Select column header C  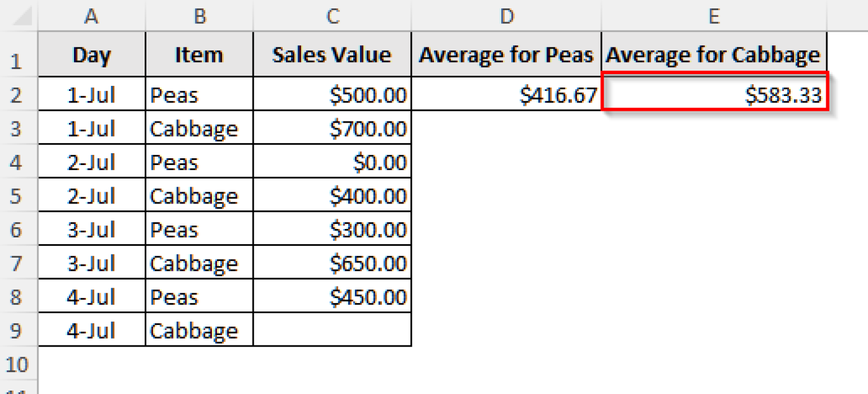(332, 16)
